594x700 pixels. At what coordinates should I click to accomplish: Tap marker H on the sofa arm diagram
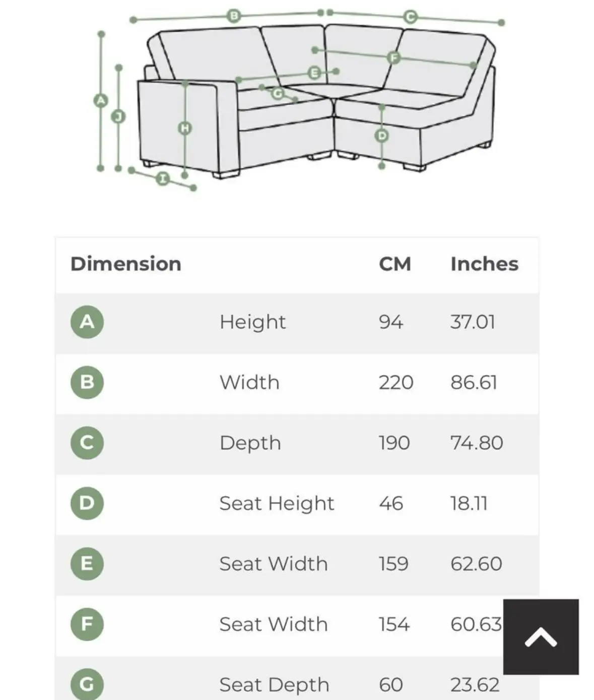click(x=185, y=128)
